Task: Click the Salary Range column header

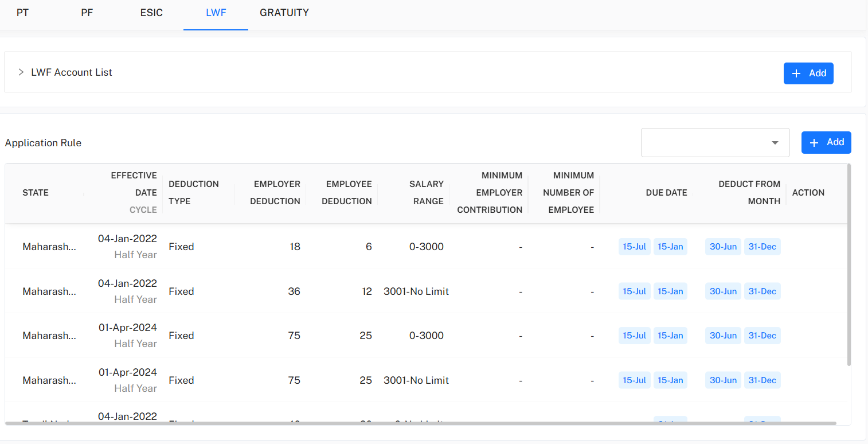Action: tap(426, 193)
